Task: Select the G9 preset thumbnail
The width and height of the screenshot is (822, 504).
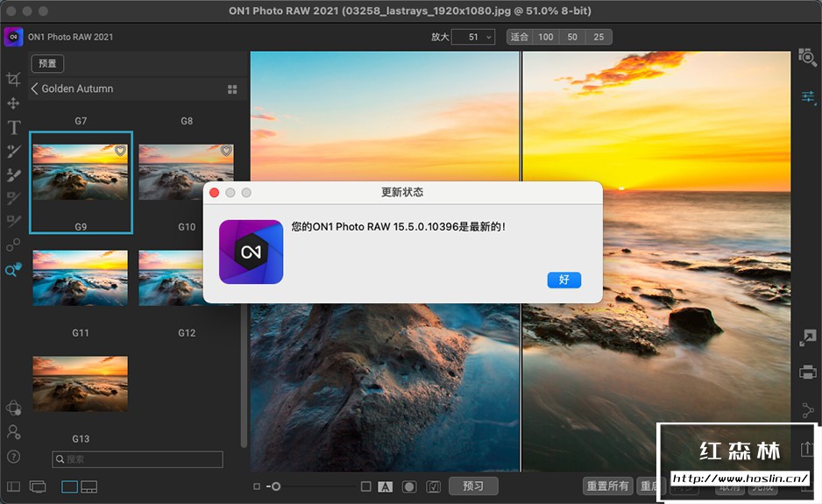Action: click(81, 173)
